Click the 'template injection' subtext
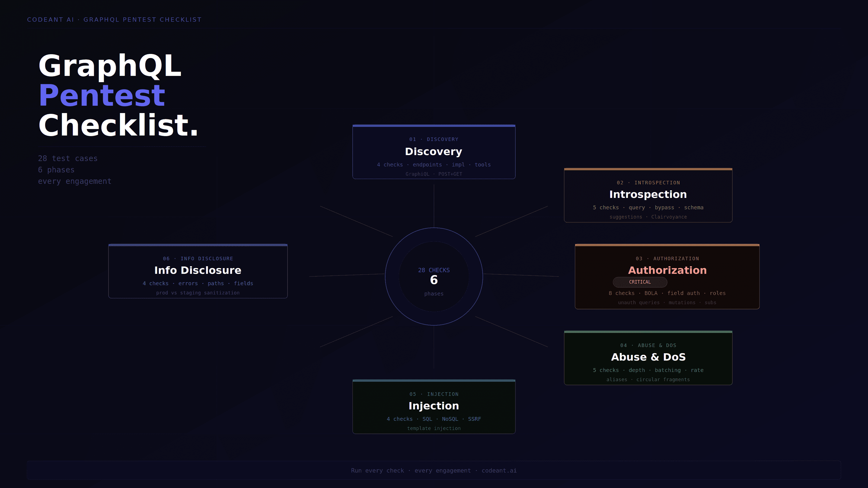The height and width of the screenshot is (488, 868). pyautogui.click(x=434, y=428)
